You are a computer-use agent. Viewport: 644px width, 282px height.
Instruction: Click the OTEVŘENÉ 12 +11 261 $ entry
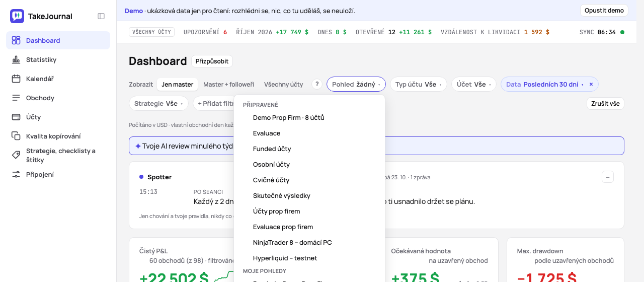[393, 32]
